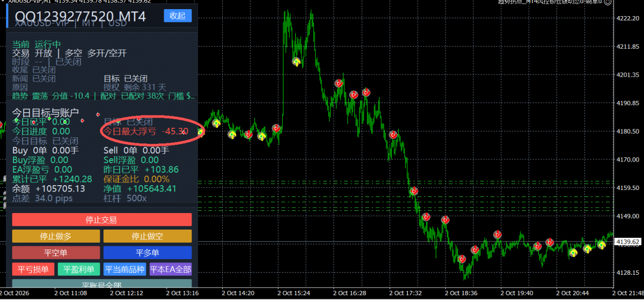
Task: Click the 今日目标与账户 section heading
Action: pyautogui.click(x=46, y=113)
